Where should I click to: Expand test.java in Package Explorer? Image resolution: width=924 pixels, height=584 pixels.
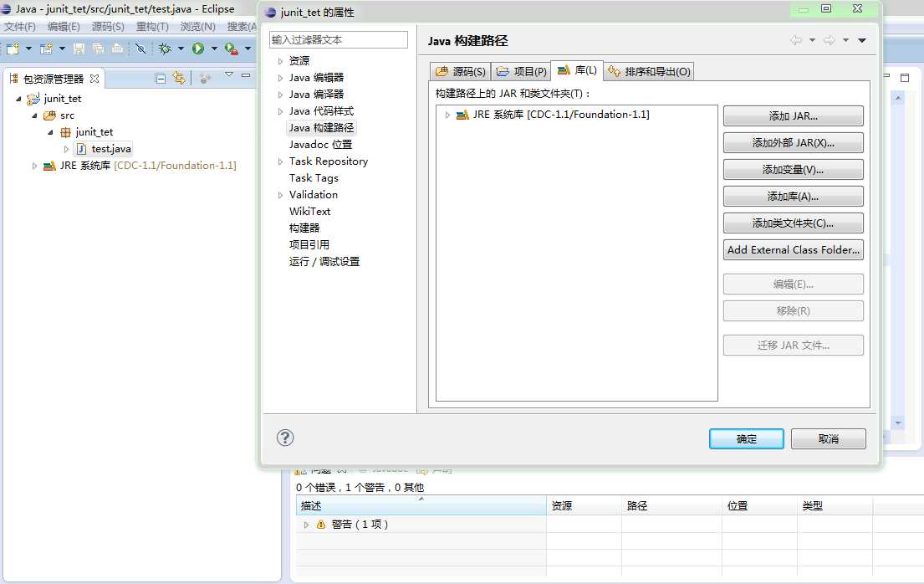point(66,149)
